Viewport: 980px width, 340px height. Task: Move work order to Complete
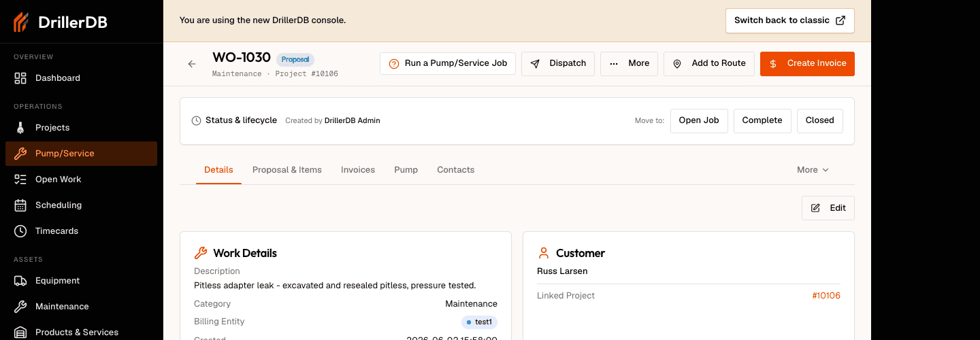(762, 120)
